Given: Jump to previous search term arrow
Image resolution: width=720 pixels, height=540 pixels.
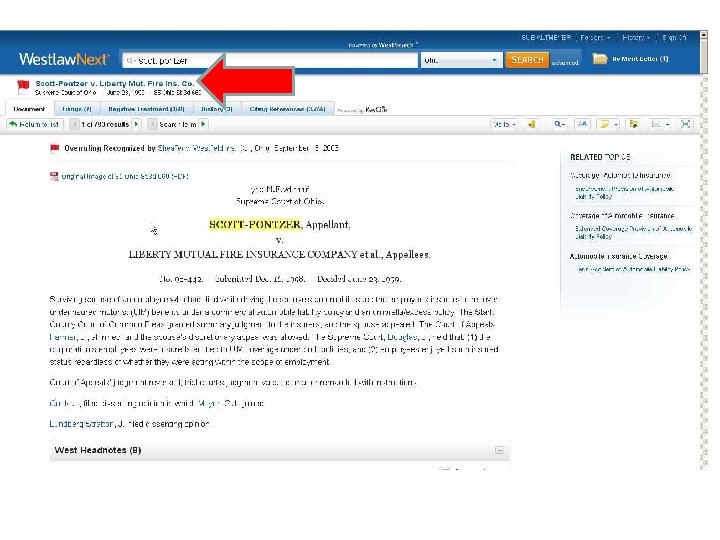Looking at the screenshot, I should 152,124.
